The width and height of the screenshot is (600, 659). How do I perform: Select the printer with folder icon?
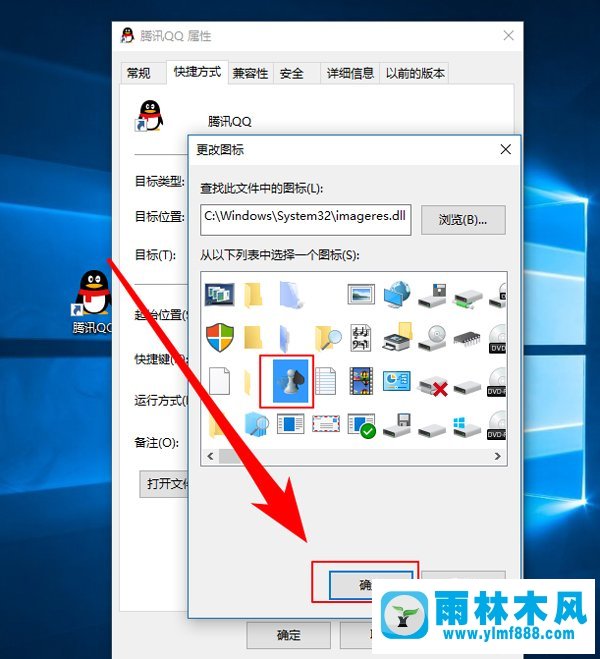coord(397,337)
